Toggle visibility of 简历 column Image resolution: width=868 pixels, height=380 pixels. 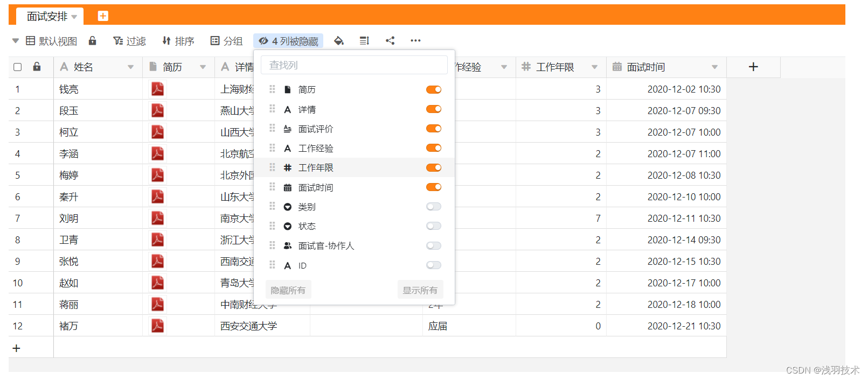point(434,89)
